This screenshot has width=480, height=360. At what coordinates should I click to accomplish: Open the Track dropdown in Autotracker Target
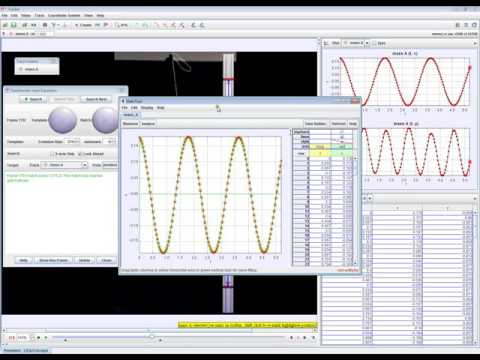(x=65, y=165)
